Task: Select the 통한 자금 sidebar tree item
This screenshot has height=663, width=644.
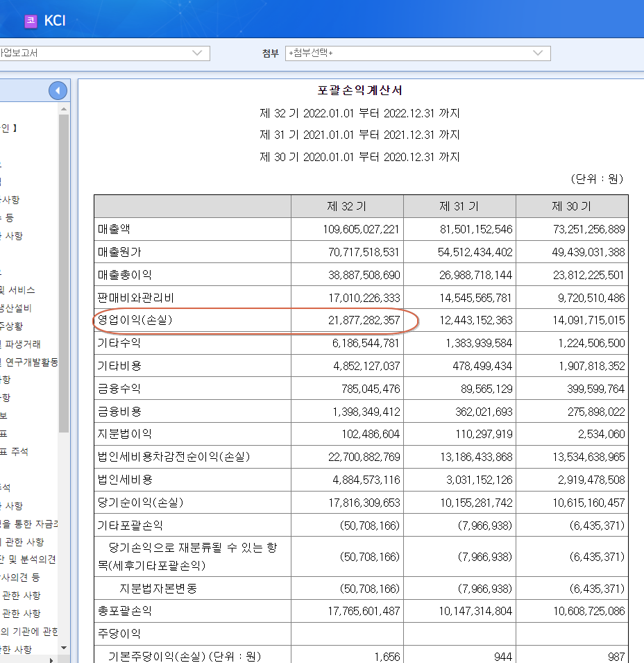Action: (29, 524)
